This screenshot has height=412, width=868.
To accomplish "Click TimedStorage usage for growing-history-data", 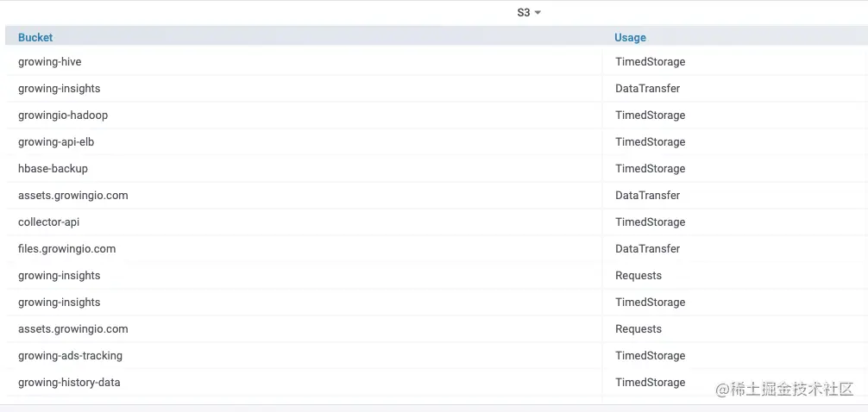I will pyautogui.click(x=651, y=382).
